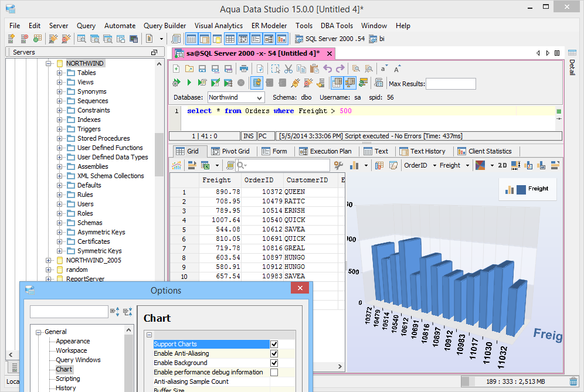This screenshot has width=584, height=392.
Task: Click the 'bi' server shortcut button
Action: 376,39
